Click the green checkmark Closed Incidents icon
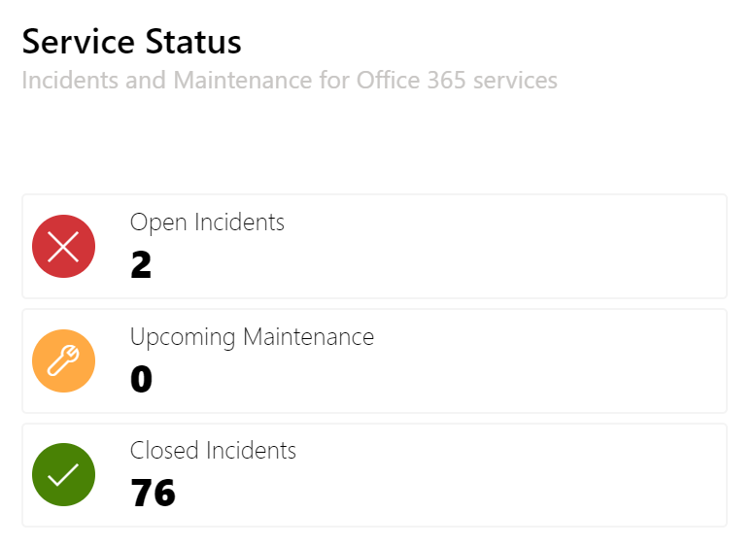 pyautogui.click(x=63, y=475)
